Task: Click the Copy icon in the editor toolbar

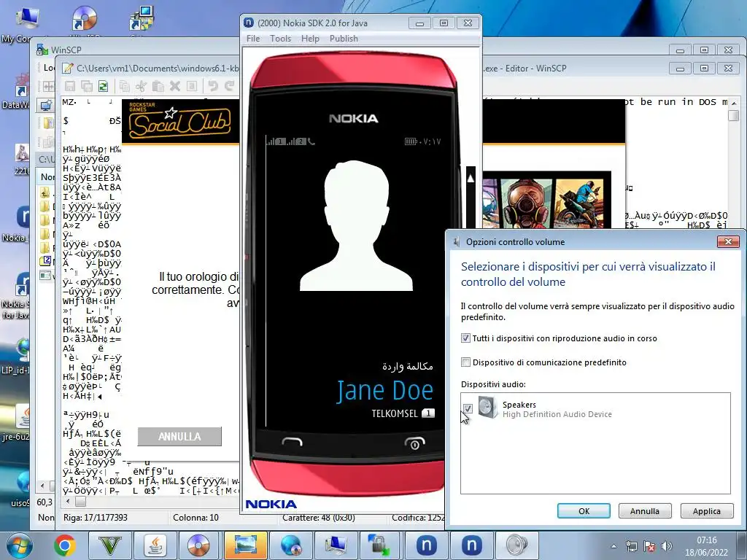Action: 124,86
